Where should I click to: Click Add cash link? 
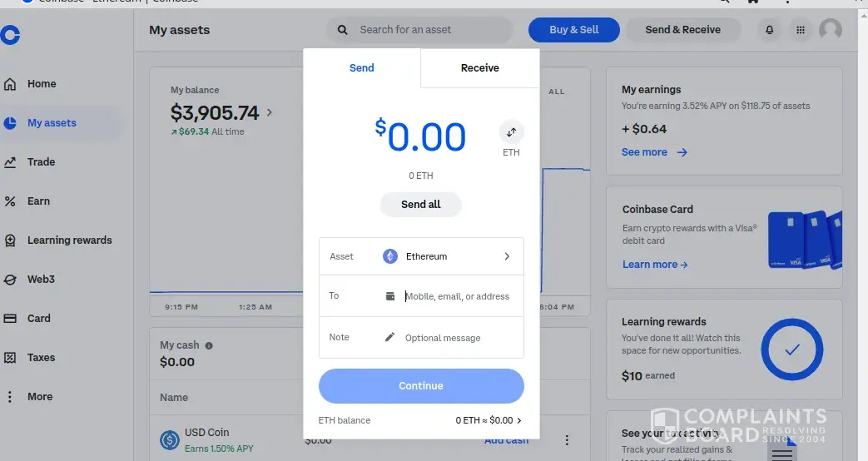(506, 440)
